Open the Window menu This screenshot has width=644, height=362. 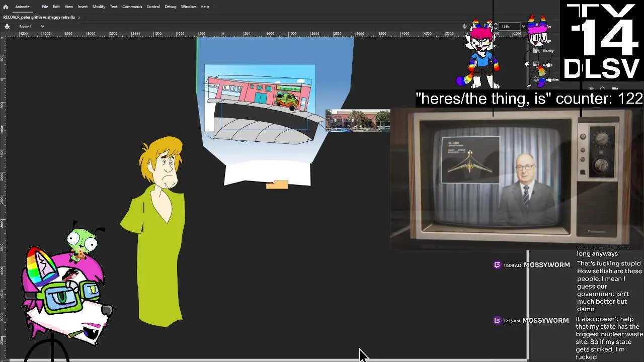coord(188,7)
